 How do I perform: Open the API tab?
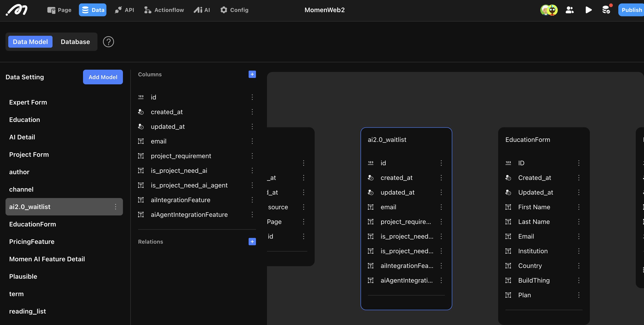coord(124,10)
